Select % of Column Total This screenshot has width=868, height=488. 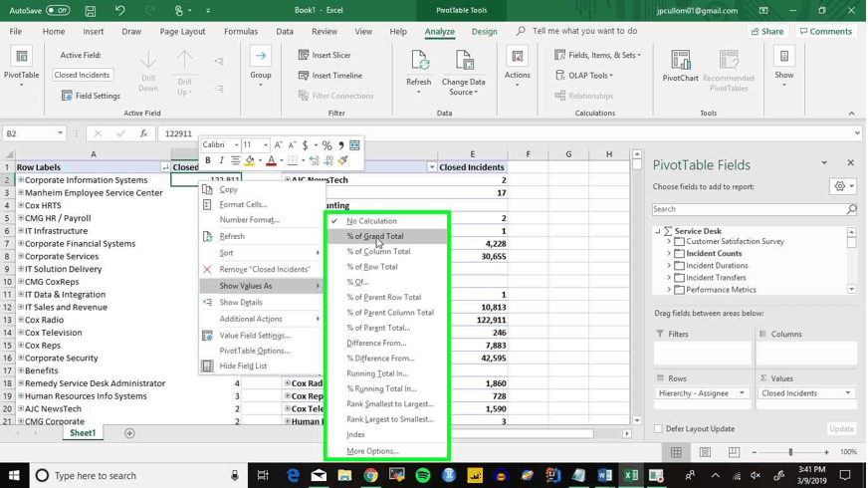click(387, 252)
